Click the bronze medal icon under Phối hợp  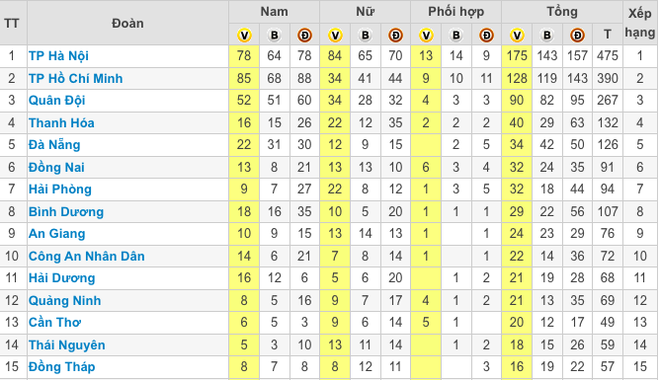pyautogui.click(x=487, y=35)
